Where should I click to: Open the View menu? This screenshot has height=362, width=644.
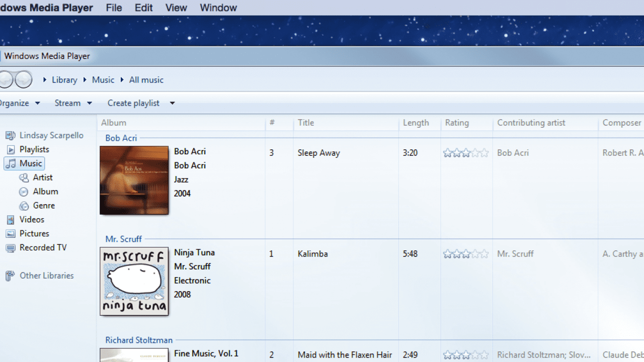click(x=176, y=8)
